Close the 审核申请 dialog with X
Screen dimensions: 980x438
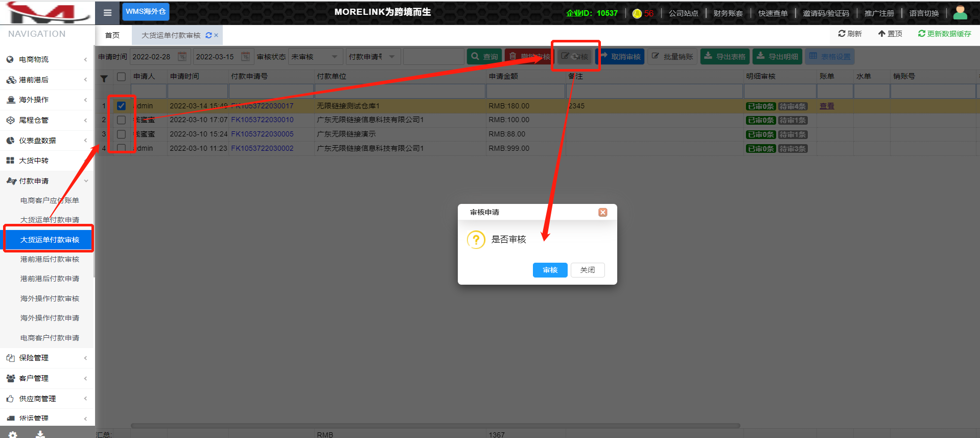click(x=603, y=212)
